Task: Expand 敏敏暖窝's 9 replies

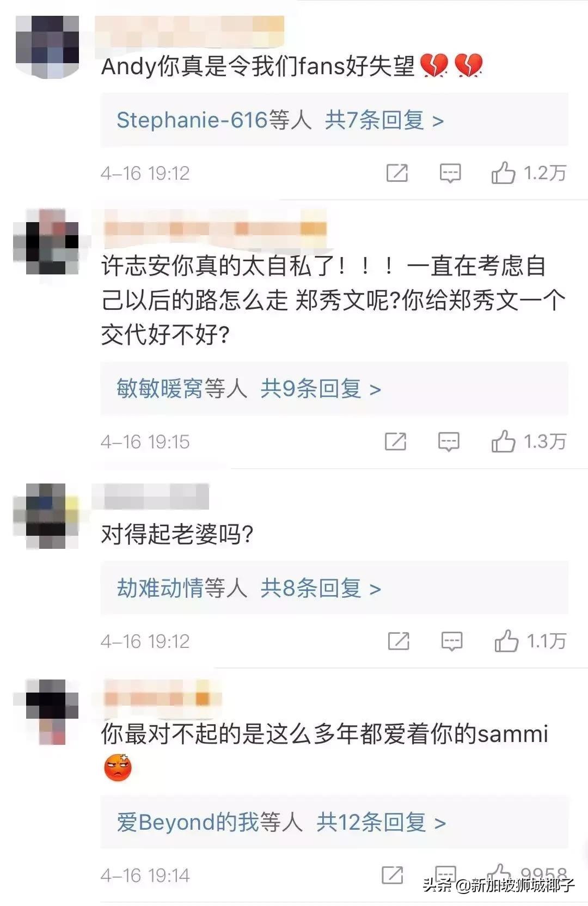Action: pos(334,389)
